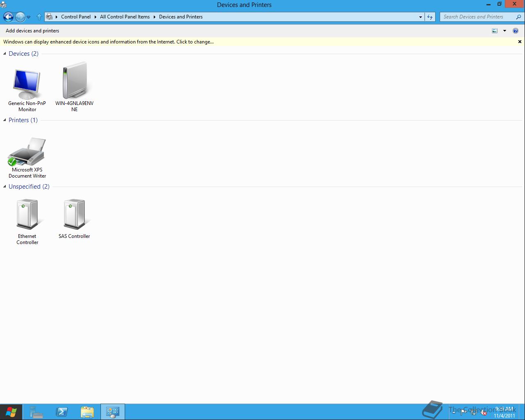Collapse the Devices (2) group
The height and width of the screenshot is (420, 525).
coord(5,54)
